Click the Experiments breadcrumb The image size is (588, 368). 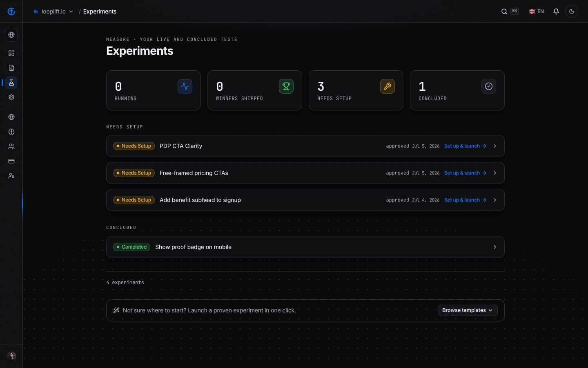pos(100,11)
